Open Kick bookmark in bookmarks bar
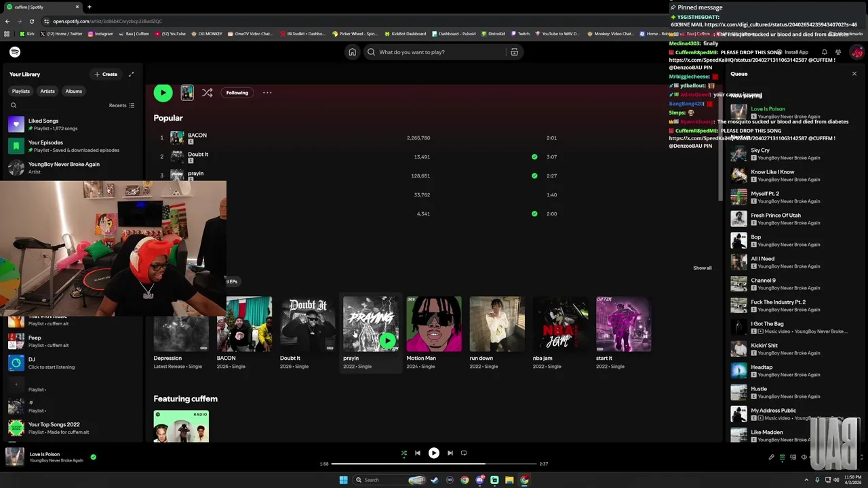This screenshot has width=868, height=488. [27, 33]
